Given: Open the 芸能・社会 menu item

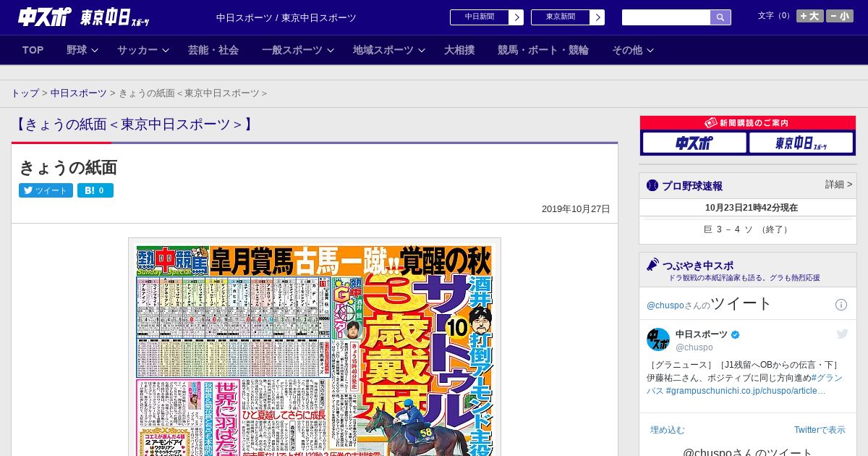Looking at the screenshot, I should pyautogui.click(x=213, y=50).
